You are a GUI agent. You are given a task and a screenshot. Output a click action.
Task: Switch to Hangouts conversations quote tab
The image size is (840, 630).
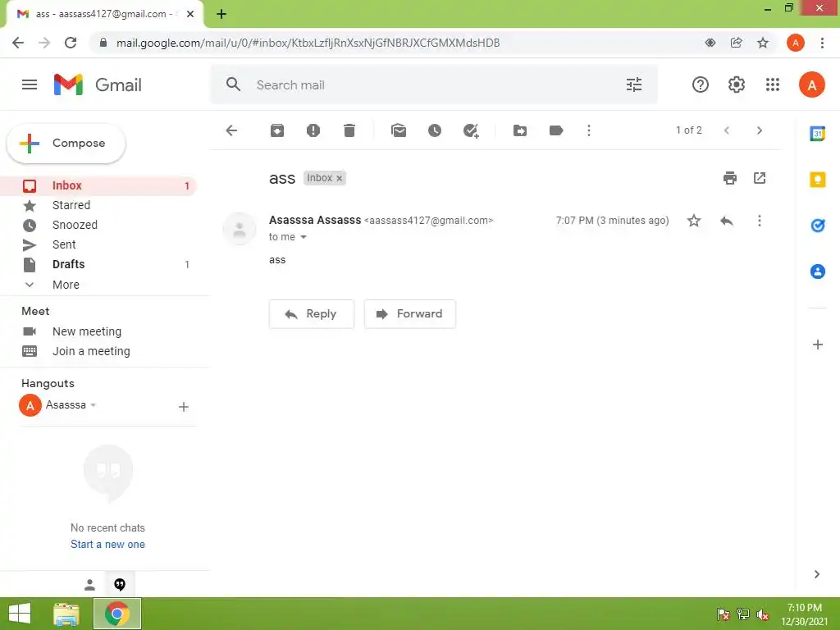point(120,584)
